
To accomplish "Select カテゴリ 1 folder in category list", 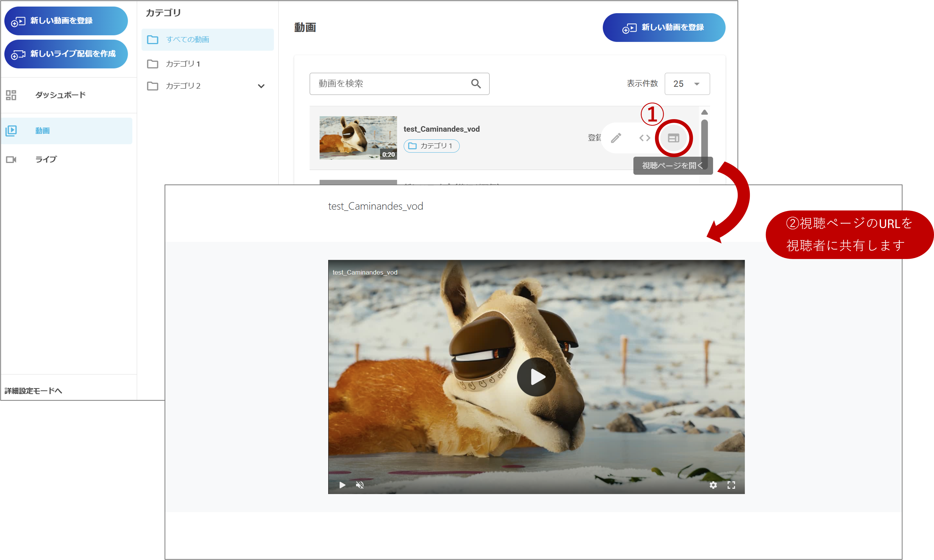I will tap(183, 64).
